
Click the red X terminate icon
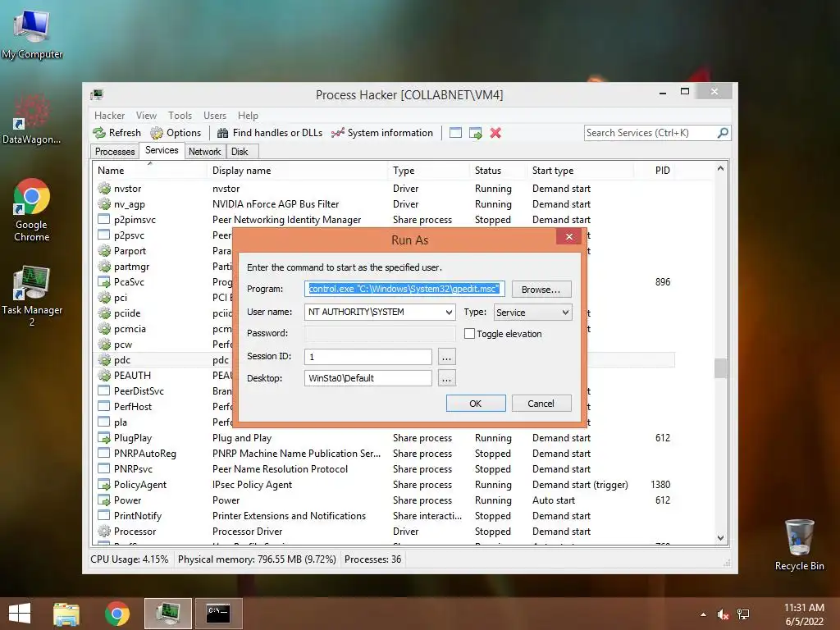(x=495, y=133)
